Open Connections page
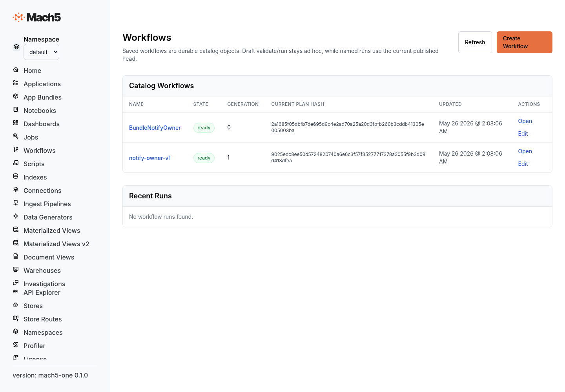The height and width of the screenshot is (392, 565). click(42, 191)
